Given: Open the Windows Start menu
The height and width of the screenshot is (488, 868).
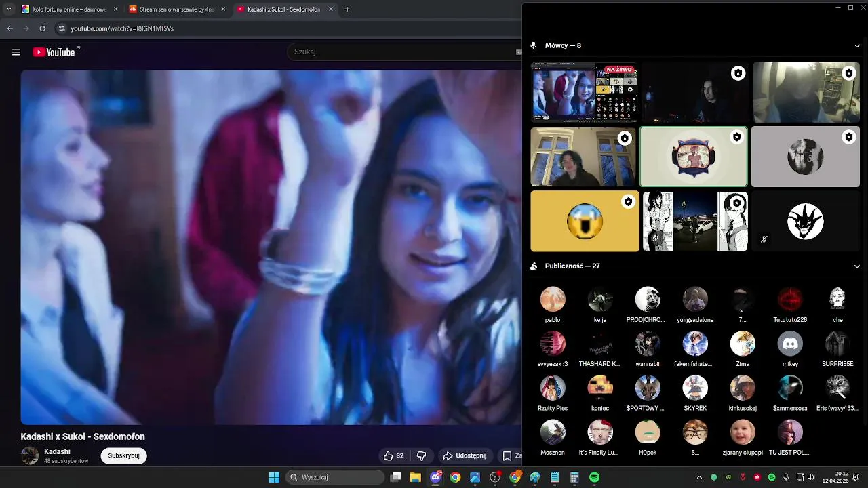Looking at the screenshot, I should 274,477.
